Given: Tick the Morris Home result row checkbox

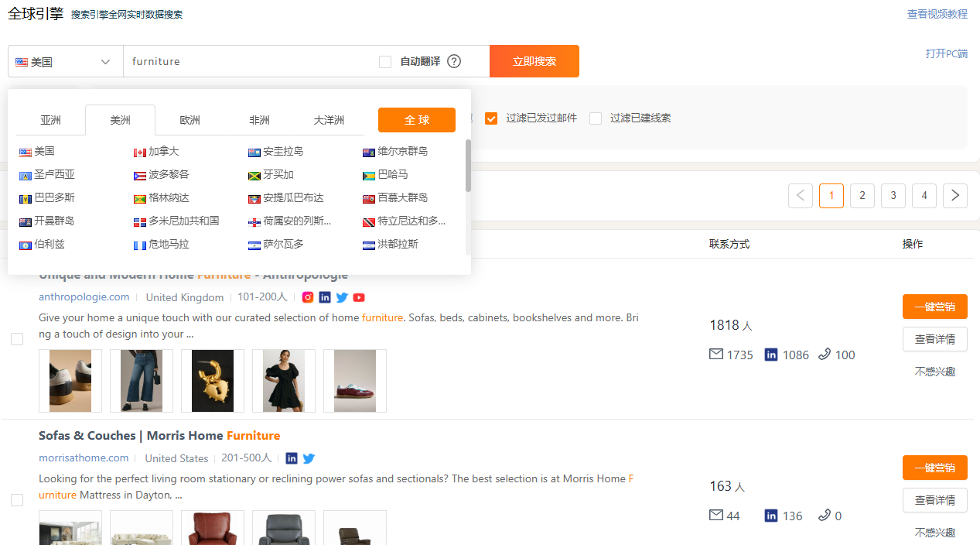Looking at the screenshot, I should pyautogui.click(x=17, y=500).
